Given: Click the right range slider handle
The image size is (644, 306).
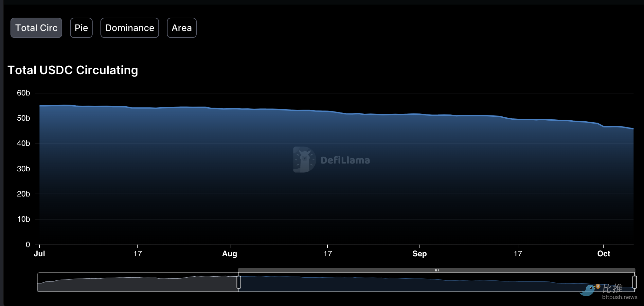Looking at the screenshot, I should pyautogui.click(x=635, y=282).
